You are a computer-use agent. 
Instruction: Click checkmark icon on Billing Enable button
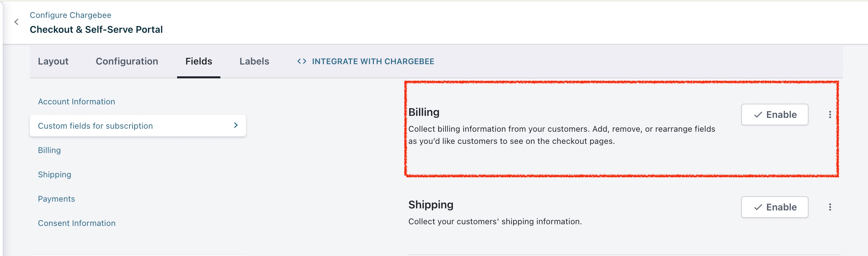[758, 115]
